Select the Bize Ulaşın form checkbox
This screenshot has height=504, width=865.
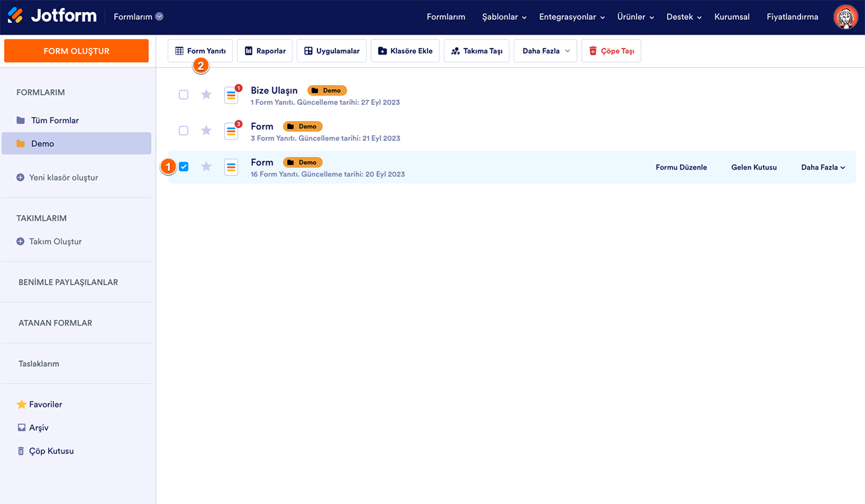[x=184, y=94]
